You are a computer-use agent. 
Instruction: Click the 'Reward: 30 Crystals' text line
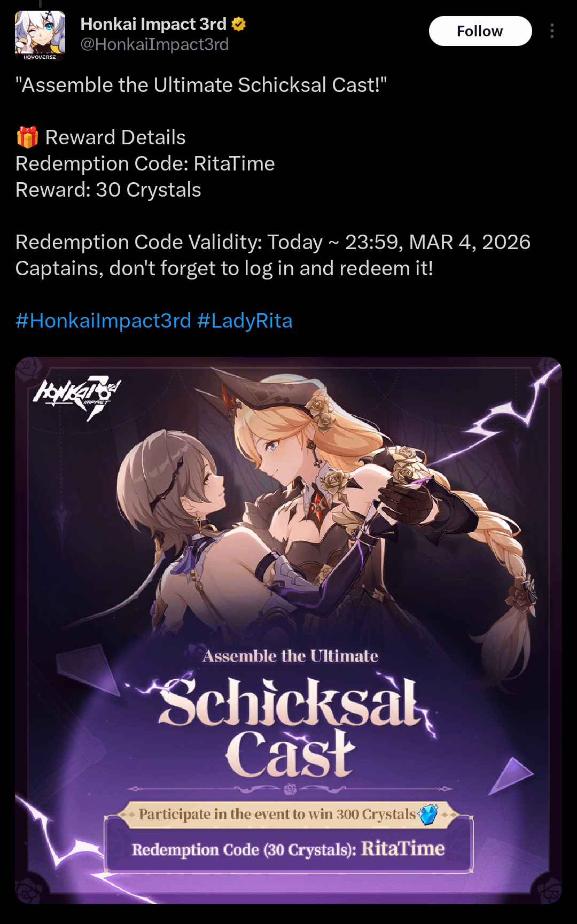(108, 190)
